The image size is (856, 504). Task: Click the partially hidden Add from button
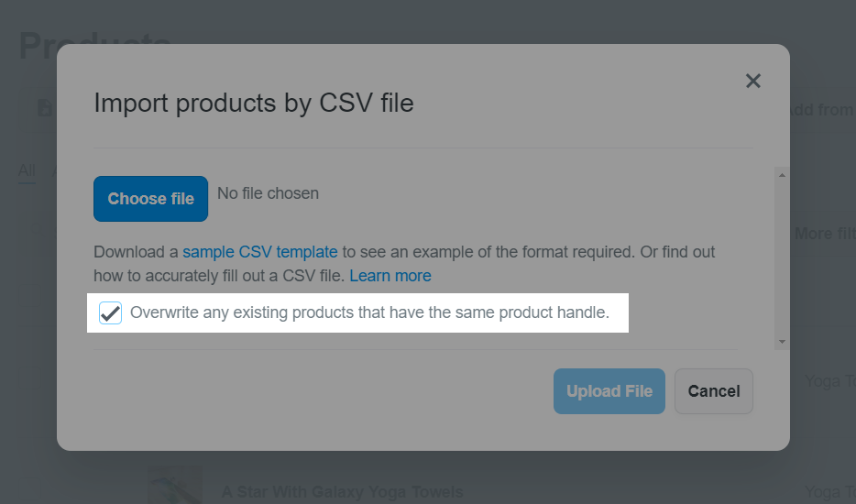[x=822, y=110]
